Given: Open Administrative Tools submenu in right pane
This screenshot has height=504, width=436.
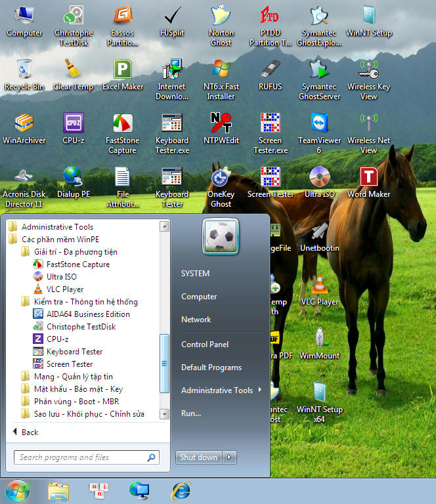Looking at the screenshot, I should click(221, 390).
